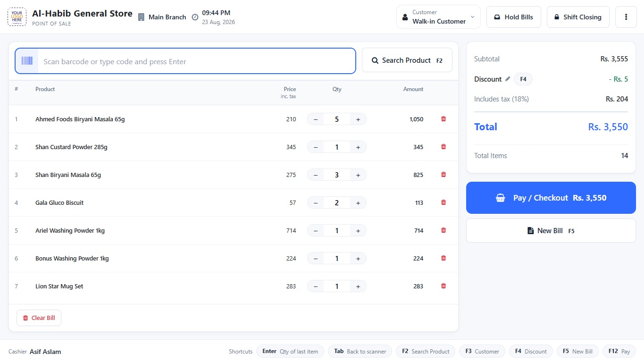Viewport: 644px width, 362px height.
Task: Delete Ariel Washing Powder 1kg line
Action: pyautogui.click(x=443, y=230)
